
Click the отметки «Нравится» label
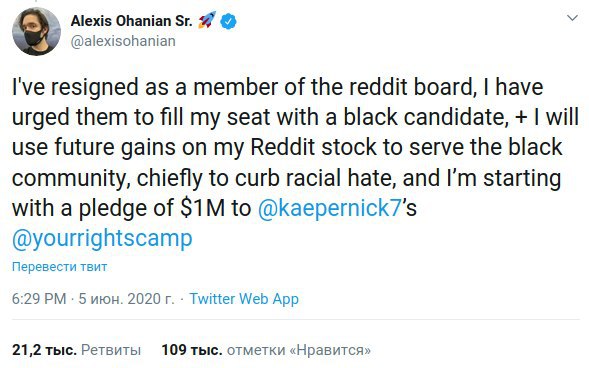point(299,350)
